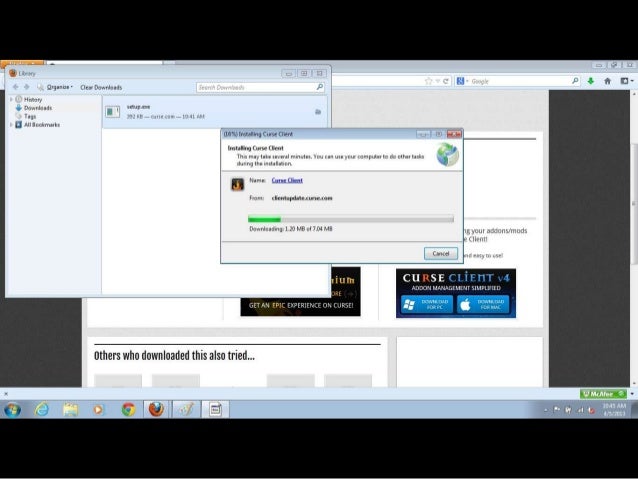
Task: Click the Action Center flag icon
Action: tap(557, 410)
